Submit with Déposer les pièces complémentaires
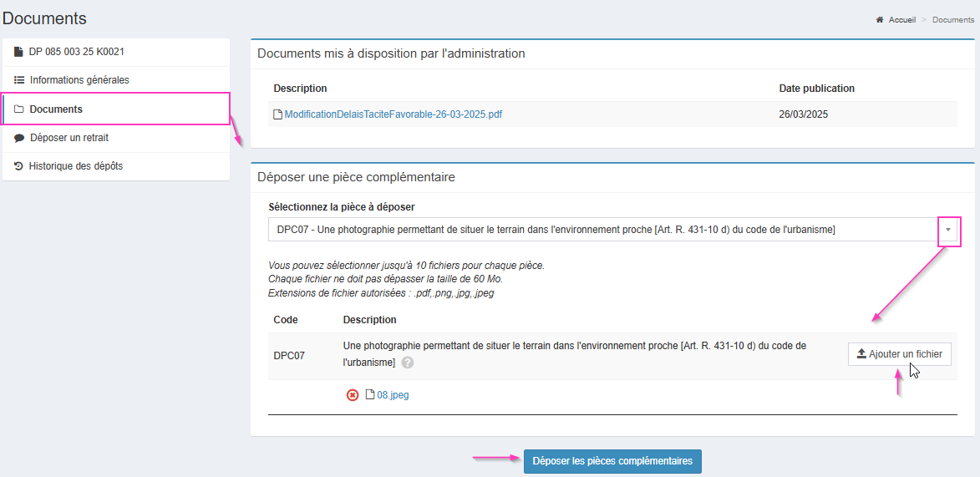 point(612,461)
